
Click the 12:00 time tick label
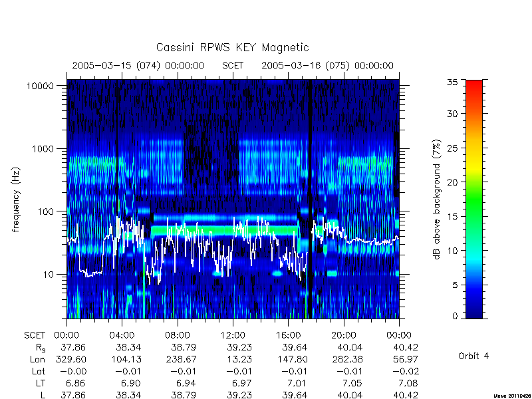[233, 335]
